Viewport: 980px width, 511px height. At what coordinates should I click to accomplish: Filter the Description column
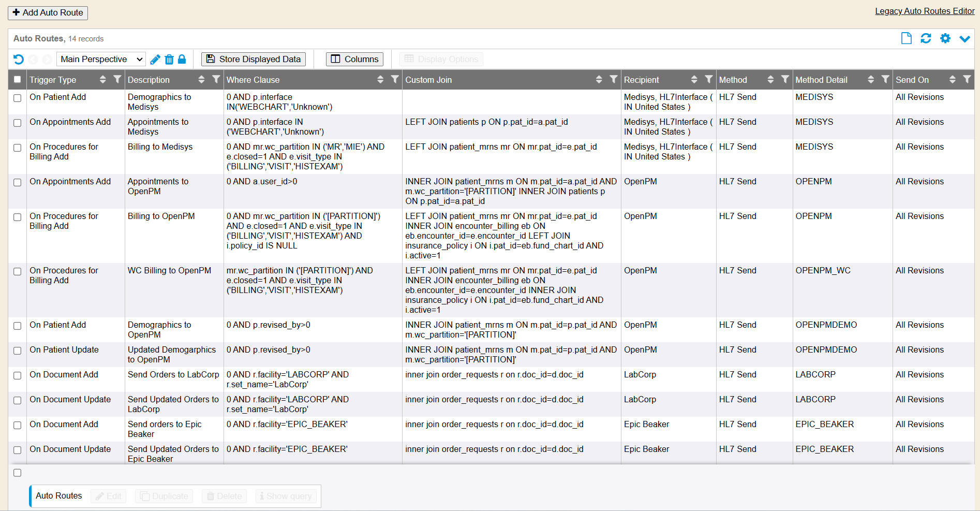(x=216, y=79)
